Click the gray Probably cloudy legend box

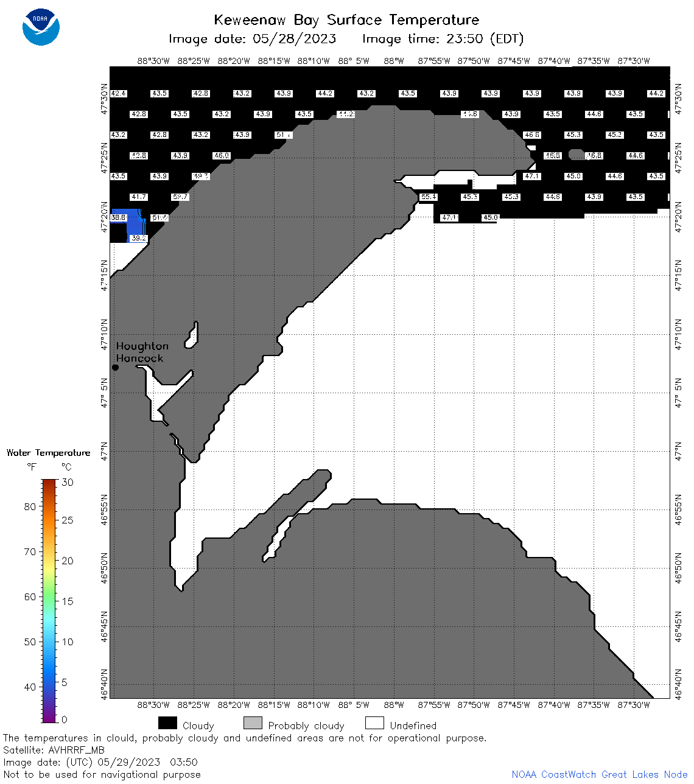point(253,723)
